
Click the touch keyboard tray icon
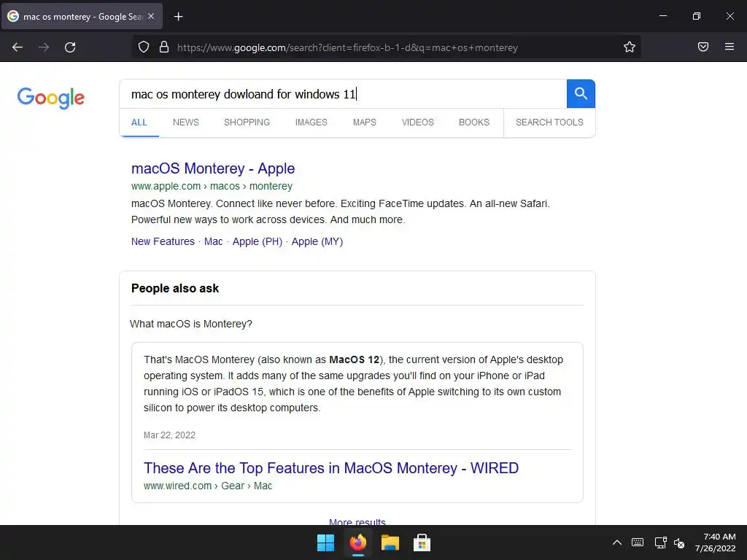tap(638, 542)
